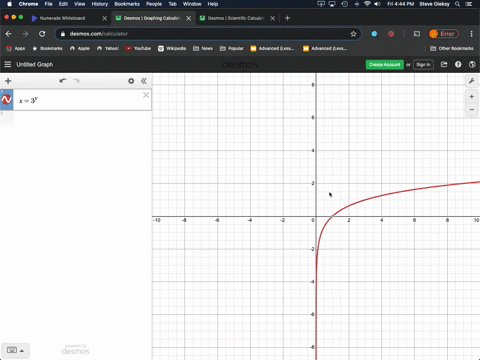Open language globe menu
The width and height of the screenshot is (480, 360).
coord(472,64)
